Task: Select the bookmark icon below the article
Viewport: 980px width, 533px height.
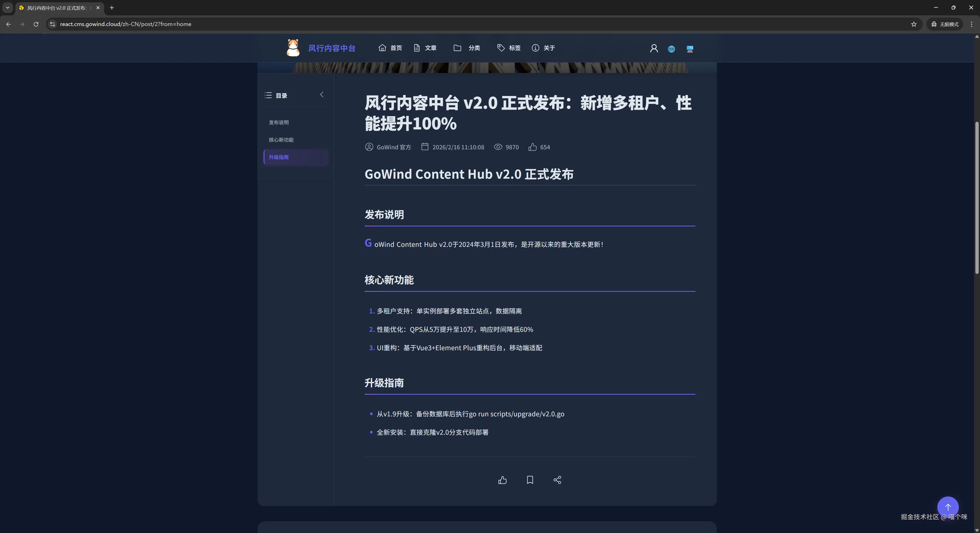Action: click(x=530, y=480)
